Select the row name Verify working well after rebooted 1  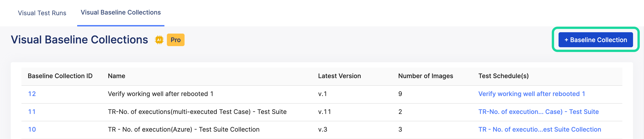(161, 94)
